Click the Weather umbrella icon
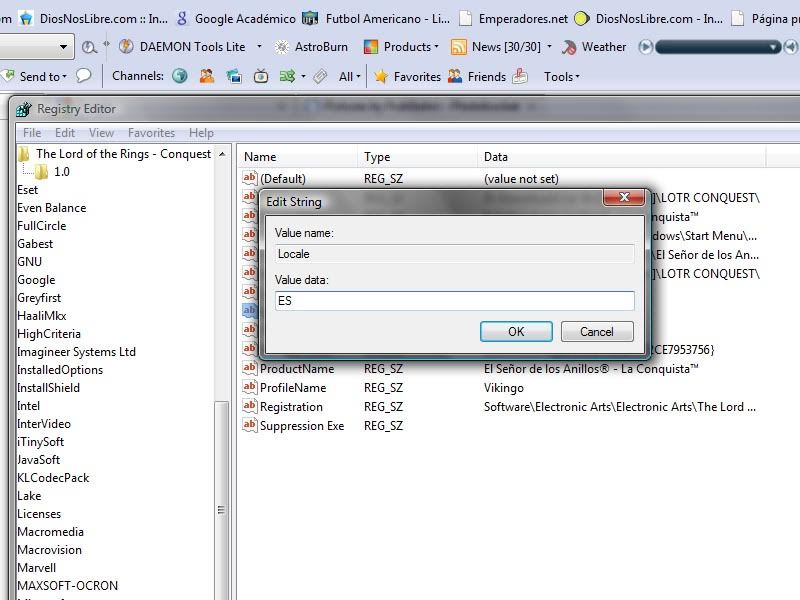800x600 pixels. tap(569, 47)
